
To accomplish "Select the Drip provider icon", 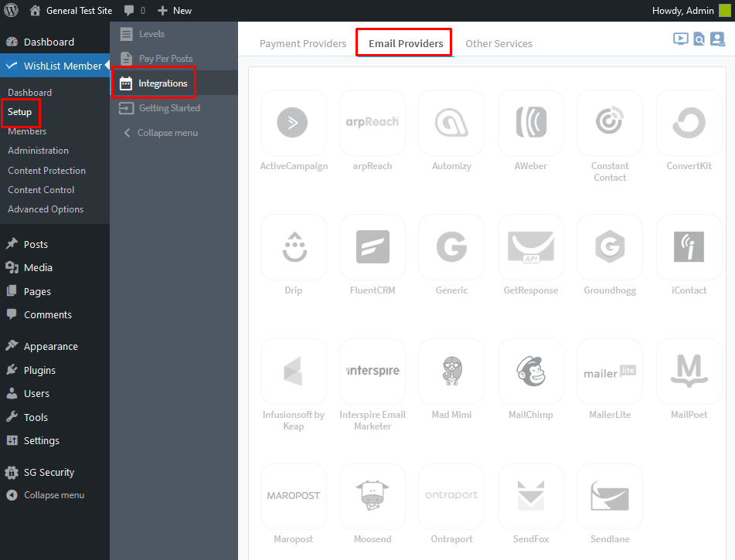I will tap(293, 247).
